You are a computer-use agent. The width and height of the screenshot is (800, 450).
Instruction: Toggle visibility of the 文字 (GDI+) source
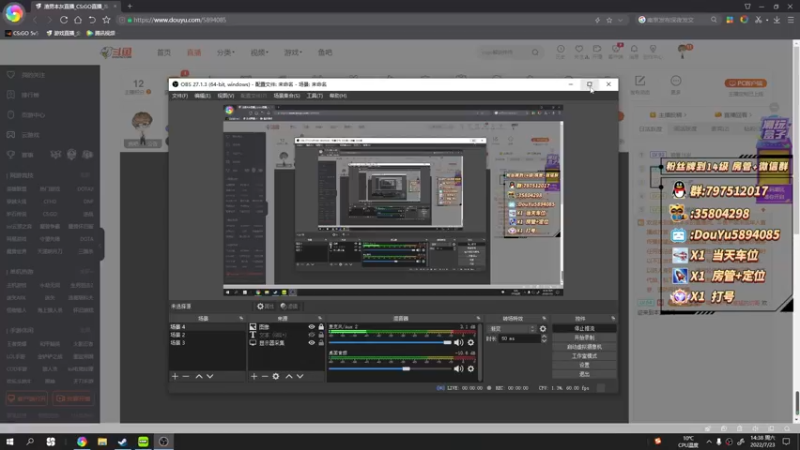click(311, 335)
